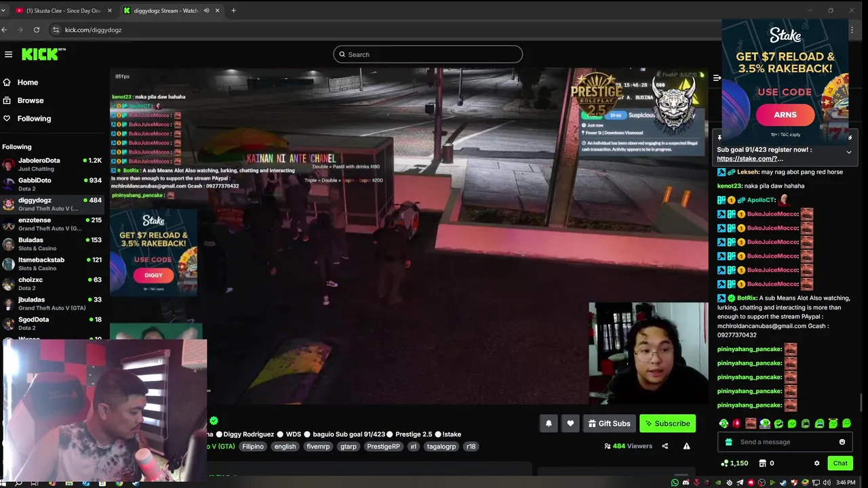Open enzotense channel in Following list

pyautogui.click(x=53, y=224)
